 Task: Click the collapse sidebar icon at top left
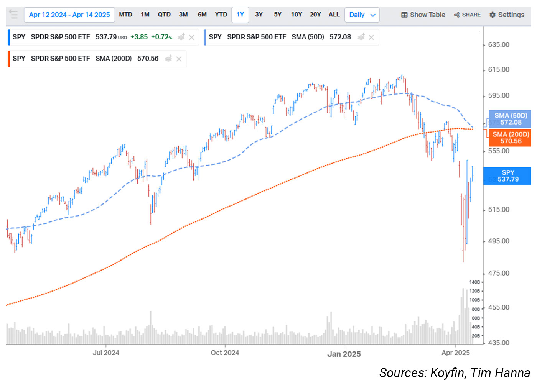[x=13, y=15]
